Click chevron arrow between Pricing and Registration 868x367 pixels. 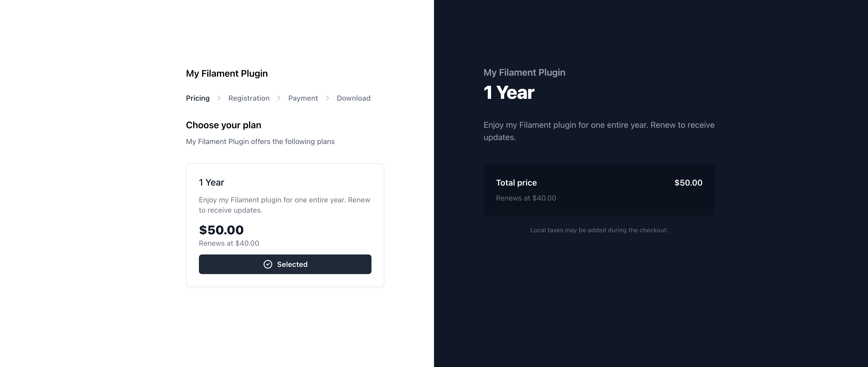(x=219, y=98)
